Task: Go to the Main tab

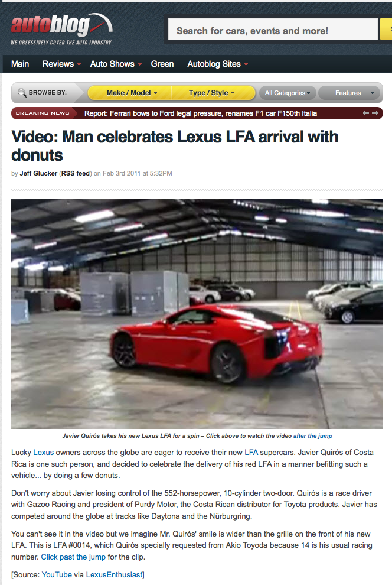Action: coord(20,64)
